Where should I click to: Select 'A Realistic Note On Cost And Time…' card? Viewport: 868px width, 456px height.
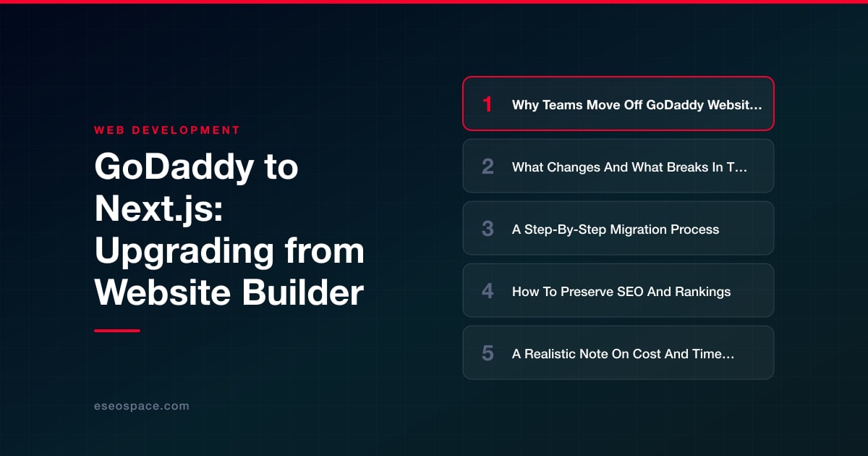coord(618,352)
